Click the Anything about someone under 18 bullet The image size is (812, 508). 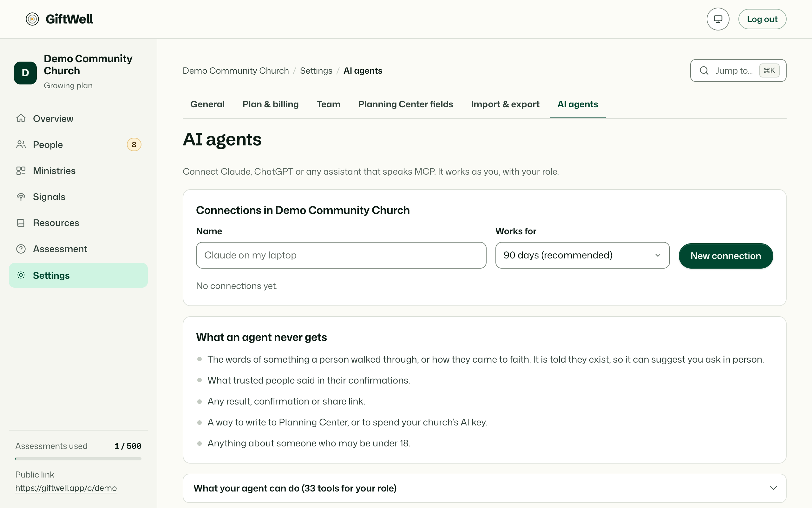tap(308, 444)
